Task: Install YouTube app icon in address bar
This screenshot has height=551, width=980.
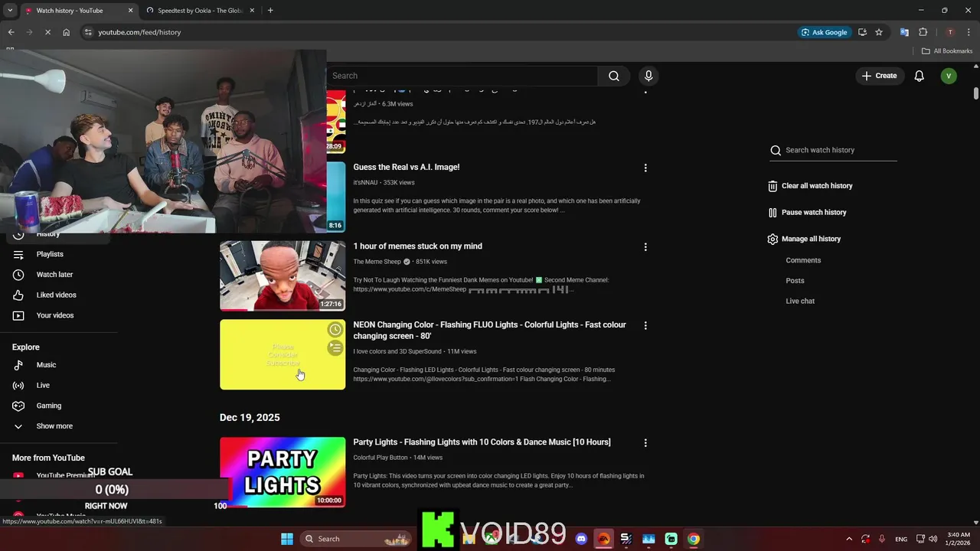Action: coord(862,32)
